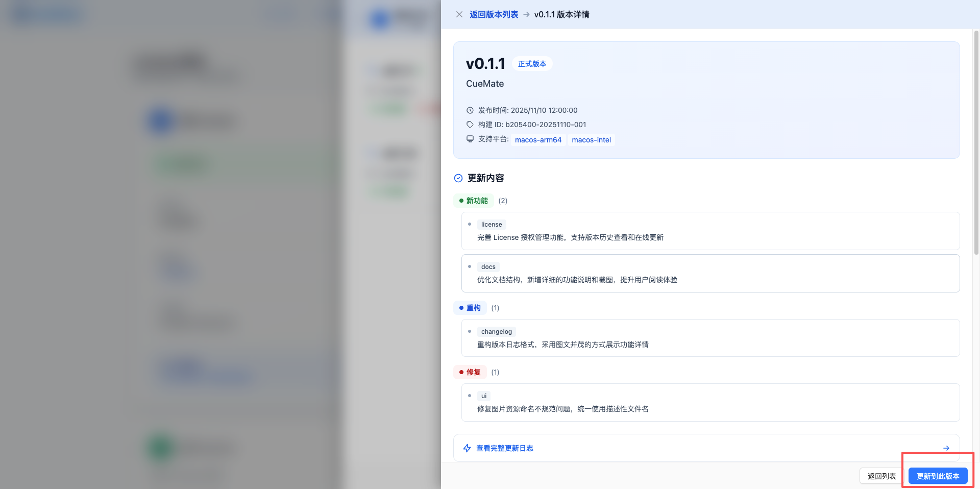Screen dimensions: 980x489
Task: Click the 返回列表 button
Action: pos(881,476)
